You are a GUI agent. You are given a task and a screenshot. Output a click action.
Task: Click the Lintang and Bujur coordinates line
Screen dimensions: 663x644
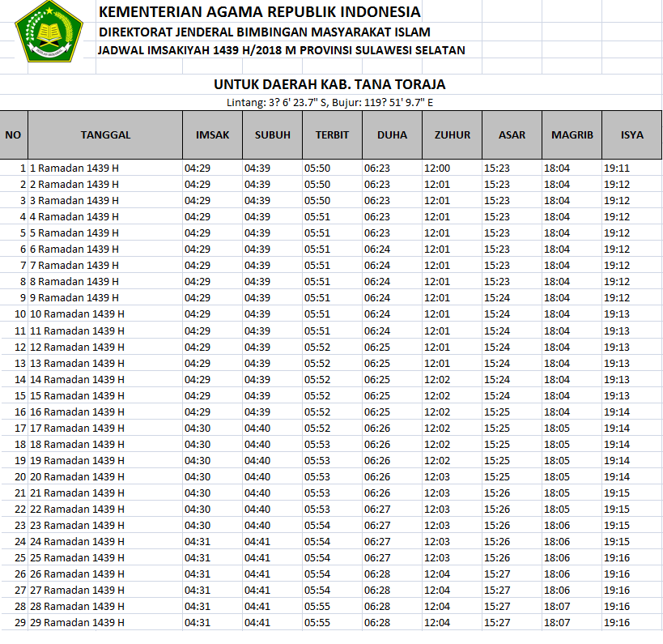pos(329,103)
